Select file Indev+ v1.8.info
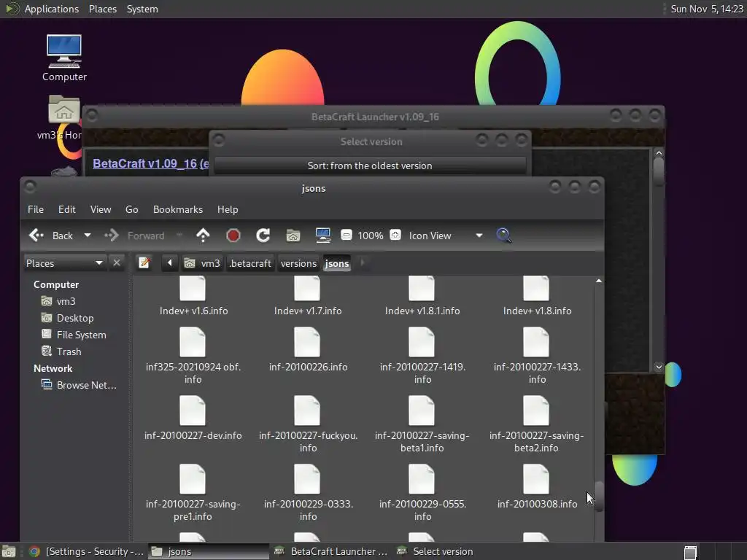Viewport: 747px width, 560px height. click(x=537, y=296)
